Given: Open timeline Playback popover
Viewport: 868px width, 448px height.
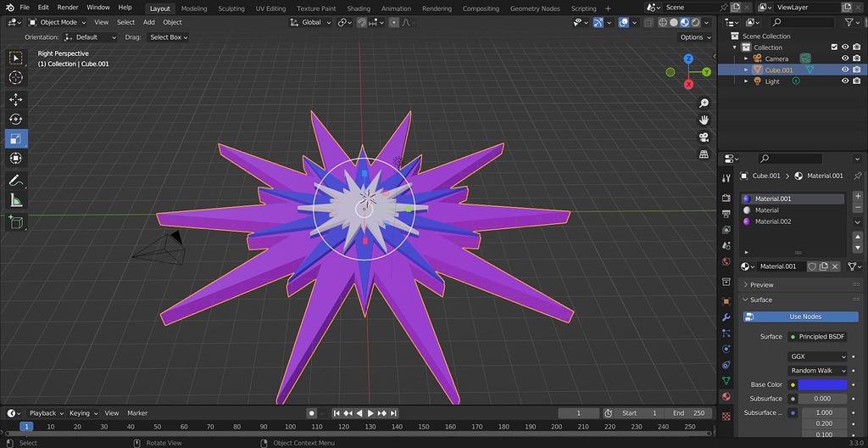Looking at the screenshot, I should [46, 413].
